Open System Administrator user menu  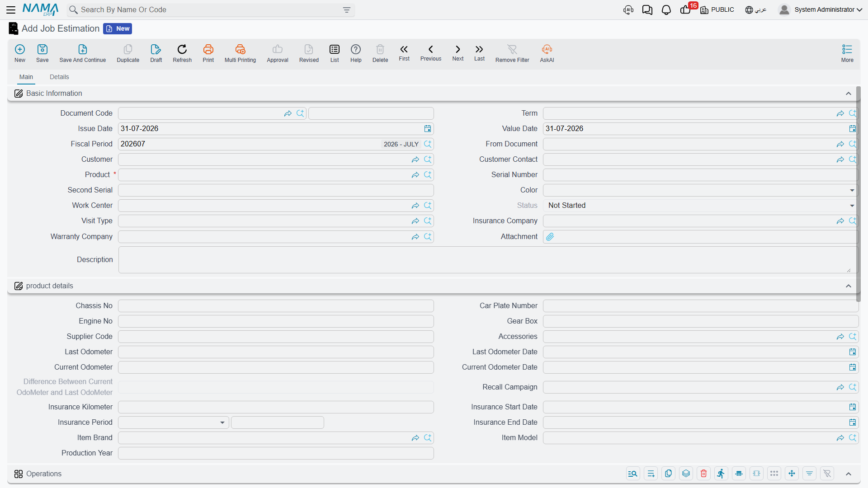[x=821, y=9]
